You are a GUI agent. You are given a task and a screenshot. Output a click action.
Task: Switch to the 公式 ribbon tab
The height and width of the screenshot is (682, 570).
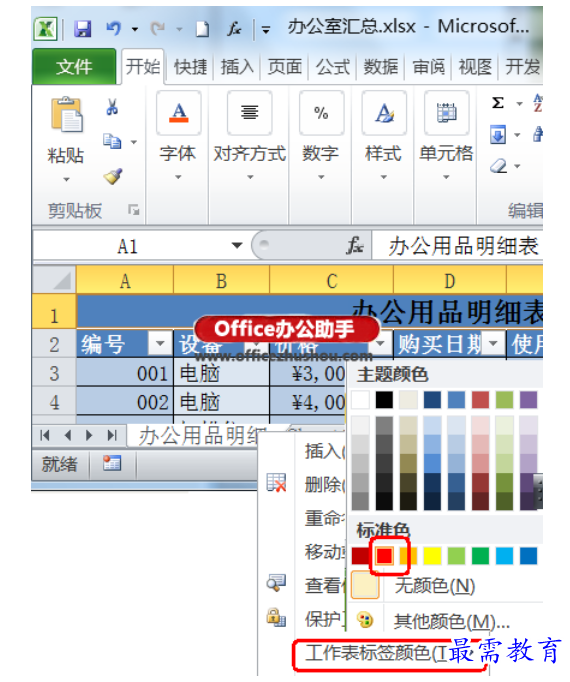332,67
